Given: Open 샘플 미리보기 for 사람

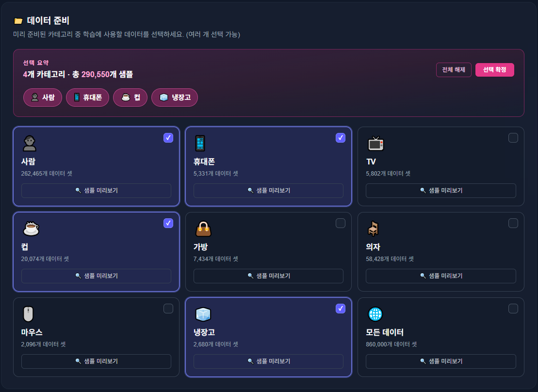Looking at the screenshot, I should [x=96, y=191].
